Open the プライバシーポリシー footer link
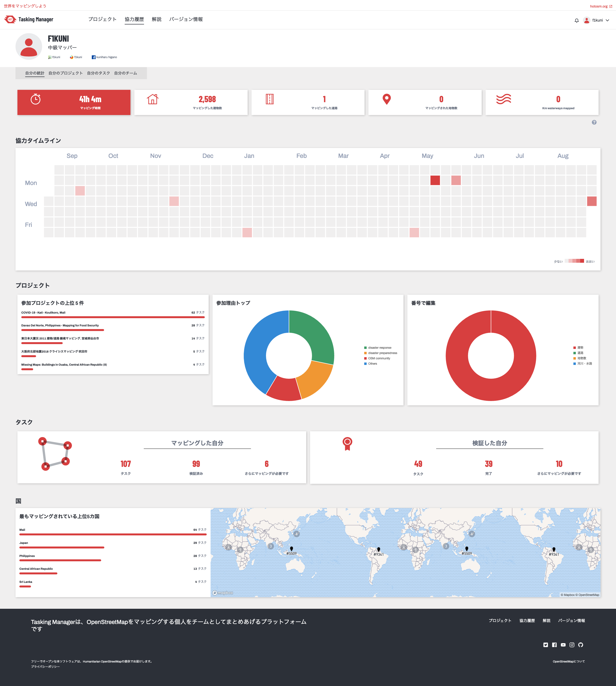Viewport: 616px width, 686px height. pyautogui.click(x=45, y=667)
